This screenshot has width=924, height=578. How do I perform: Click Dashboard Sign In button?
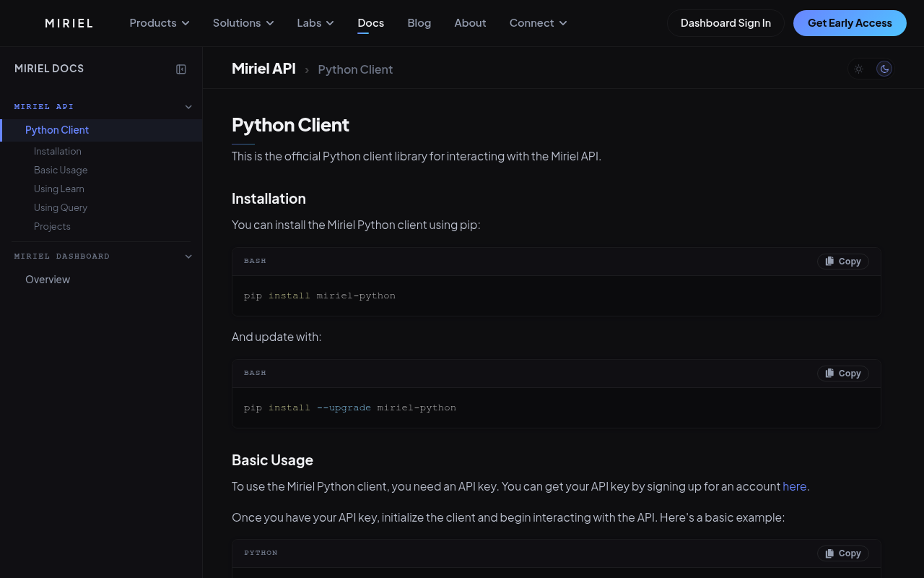click(x=725, y=23)
